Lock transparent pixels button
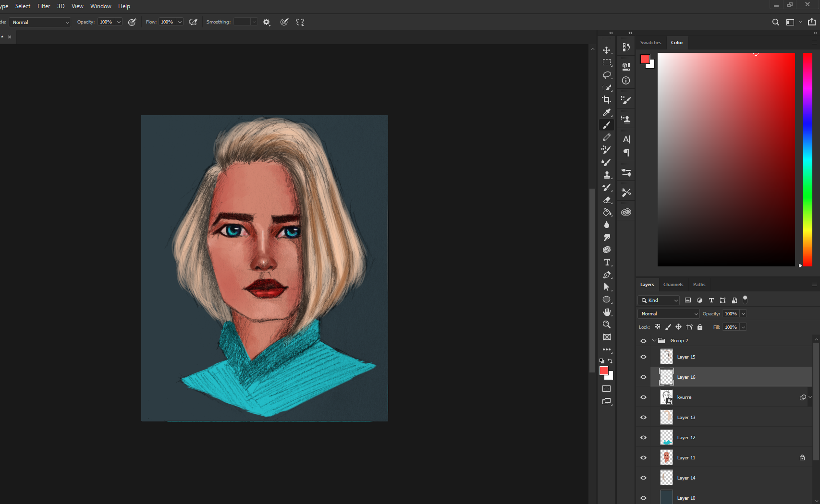 click(657, 327)
